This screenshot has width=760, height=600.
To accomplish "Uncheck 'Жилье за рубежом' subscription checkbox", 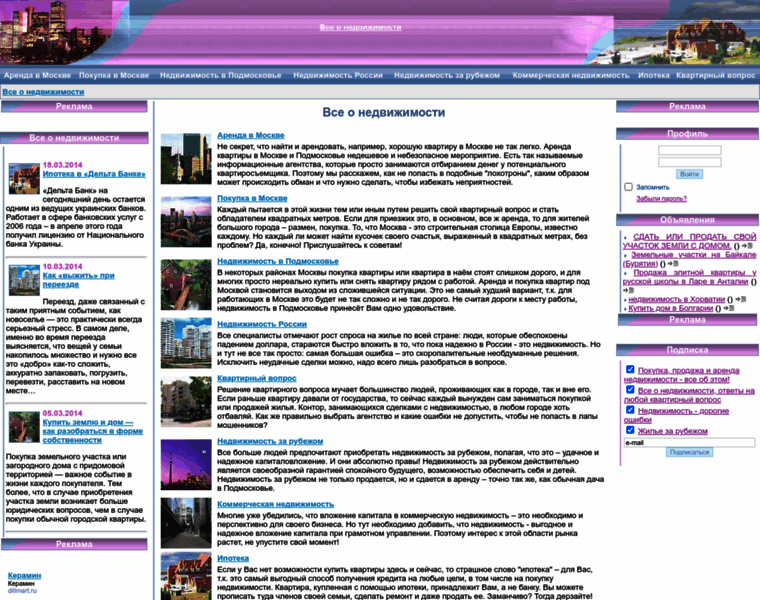I will point(630,430).
